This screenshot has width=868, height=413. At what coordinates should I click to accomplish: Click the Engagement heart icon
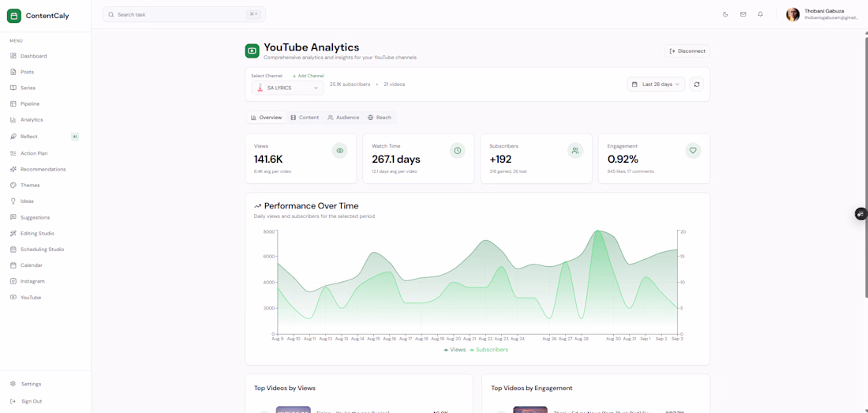pos(693,151)
